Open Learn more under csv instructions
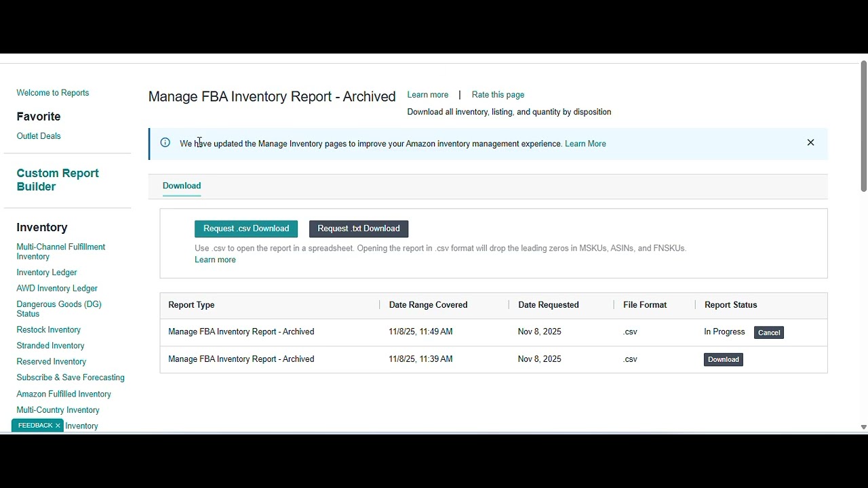Image resolution: width=868 pixels, height=488 pixels. (215, 260)
